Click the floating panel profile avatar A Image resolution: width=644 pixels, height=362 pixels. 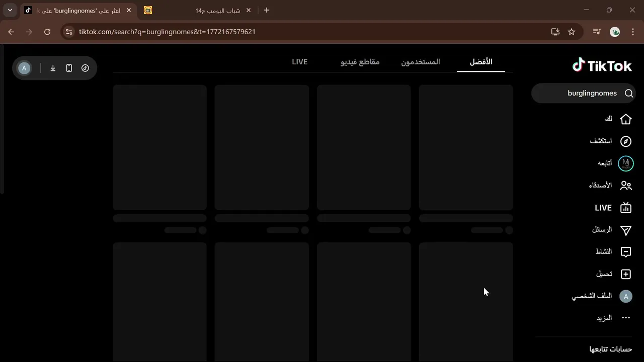[24, 68]
